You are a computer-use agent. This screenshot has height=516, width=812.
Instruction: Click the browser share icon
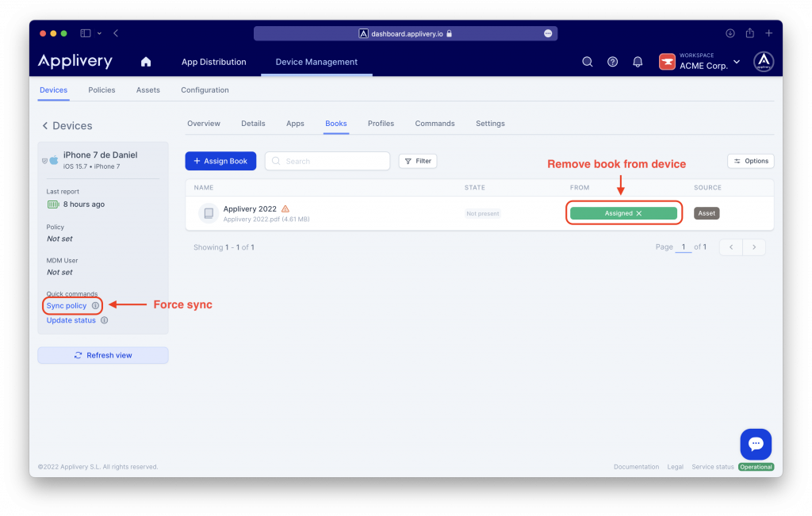tap(750, 33)
